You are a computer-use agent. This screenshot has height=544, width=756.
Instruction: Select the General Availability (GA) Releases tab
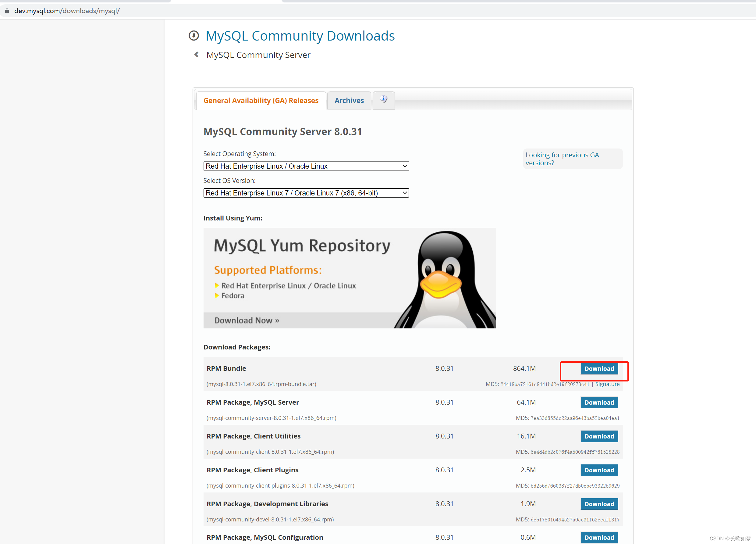[261, 100]
